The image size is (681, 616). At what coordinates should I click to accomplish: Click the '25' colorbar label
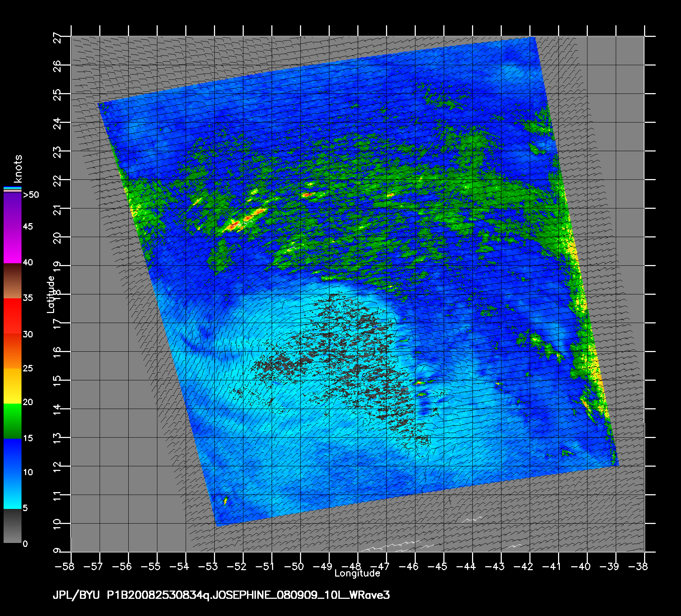pyautogui.click(x=28, y=369)
